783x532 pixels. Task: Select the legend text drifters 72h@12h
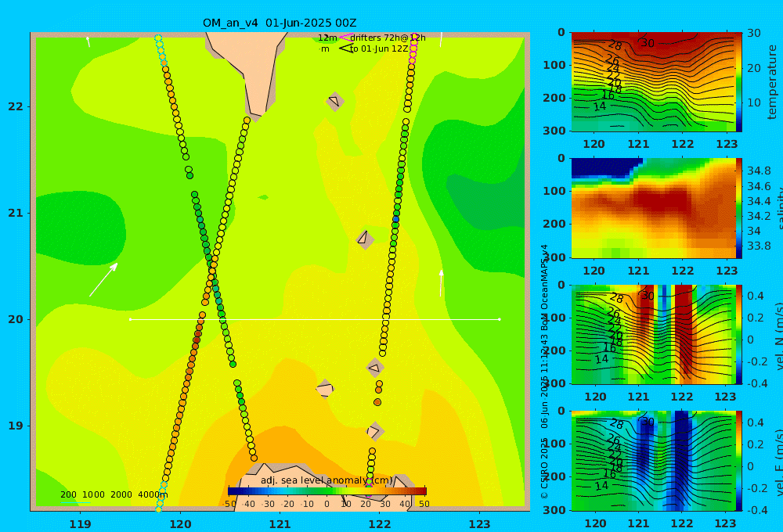pyautogui.click(x=388, y=38)
